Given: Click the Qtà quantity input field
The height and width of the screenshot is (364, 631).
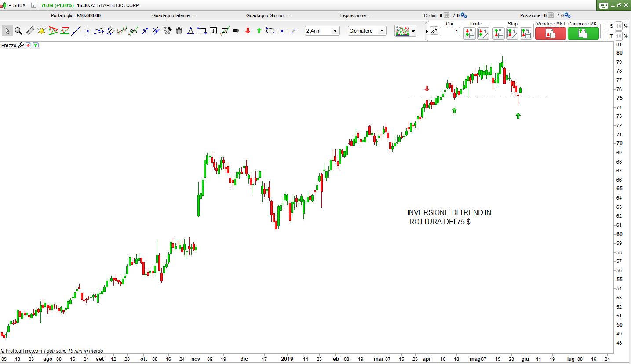Looking at the screenshot, I should [449, 32].
